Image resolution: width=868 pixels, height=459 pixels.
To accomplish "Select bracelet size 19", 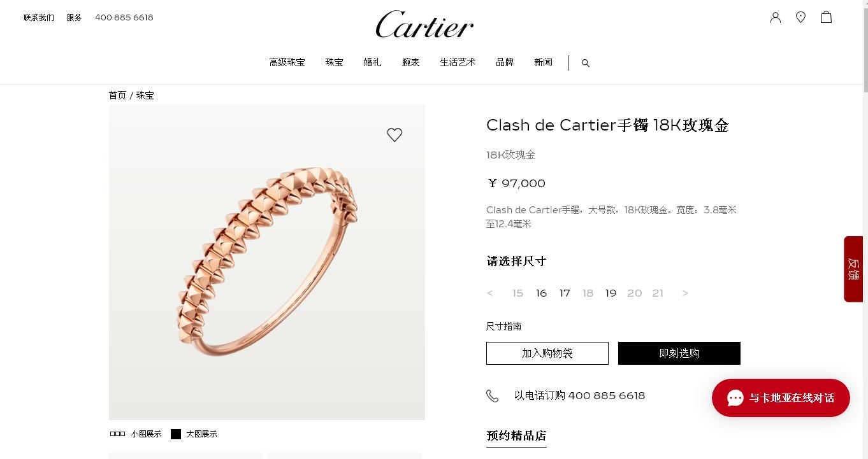I will pyautogui.click(x=611, y=293).
